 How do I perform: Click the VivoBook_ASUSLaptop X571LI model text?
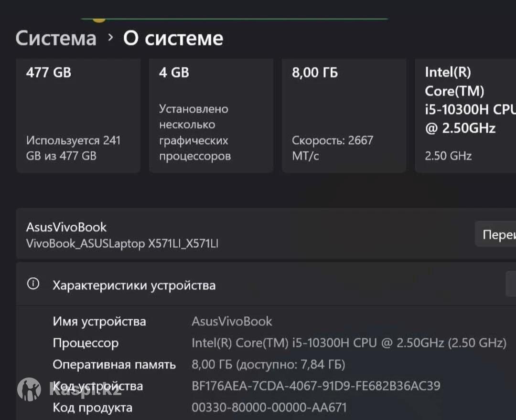[122, 243]
